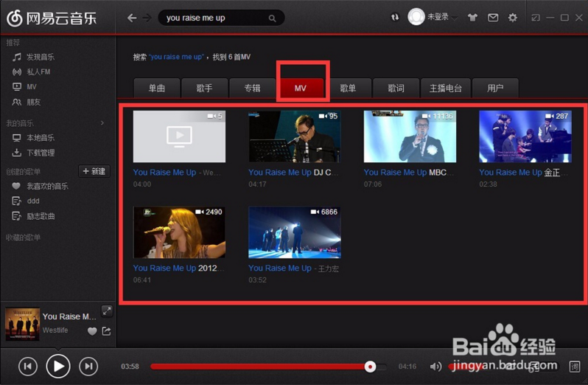Image resolution: width=588 pixels, height=385 pixels.
Task: Open the MV thumbnail with 11136 plays
Action: [x=410, y=136]
